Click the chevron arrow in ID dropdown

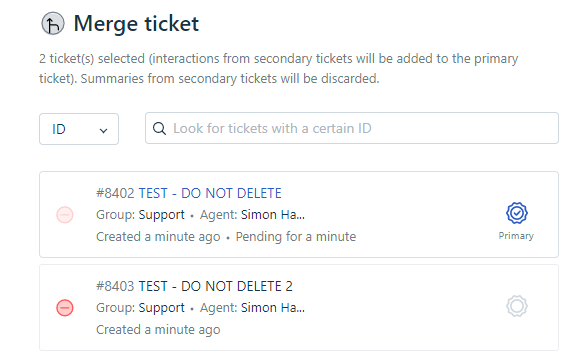click(x=103, y=130)
